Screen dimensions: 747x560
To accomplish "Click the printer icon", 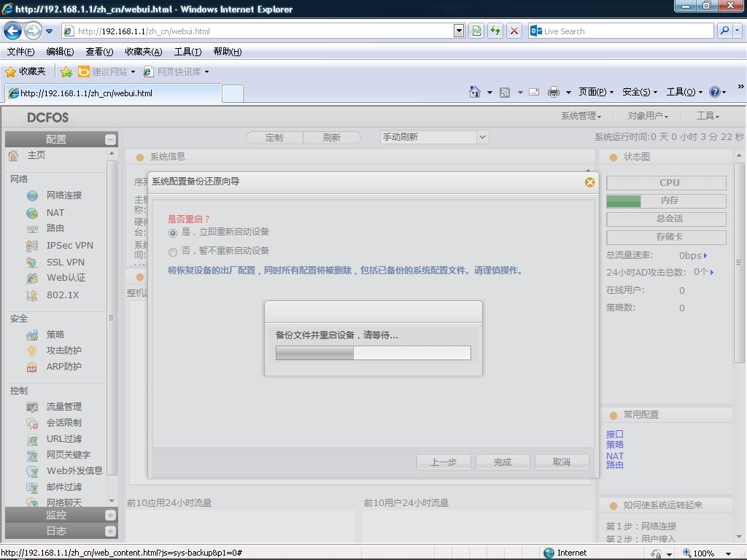I will (x=553, y=92).
